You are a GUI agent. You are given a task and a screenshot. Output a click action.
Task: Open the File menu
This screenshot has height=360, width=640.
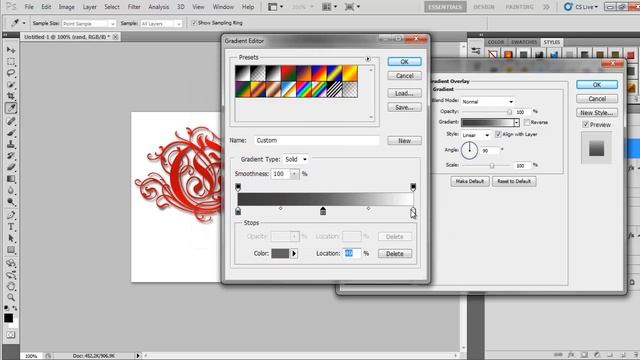[29, 7]
